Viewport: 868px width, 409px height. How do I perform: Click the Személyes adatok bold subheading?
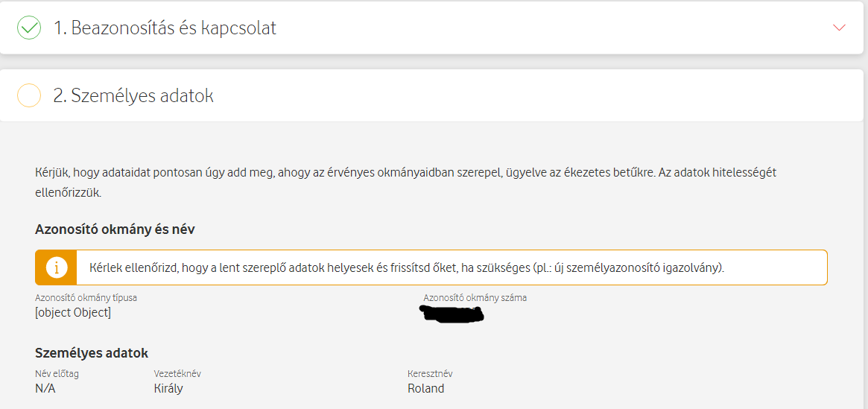[92, 353]
